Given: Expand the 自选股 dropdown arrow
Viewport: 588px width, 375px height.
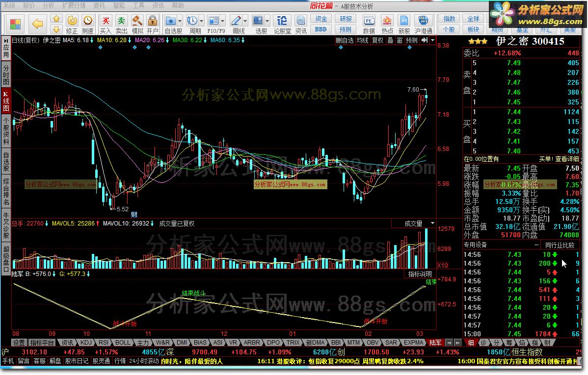Looking at the screenshot, I should point(180,21).
